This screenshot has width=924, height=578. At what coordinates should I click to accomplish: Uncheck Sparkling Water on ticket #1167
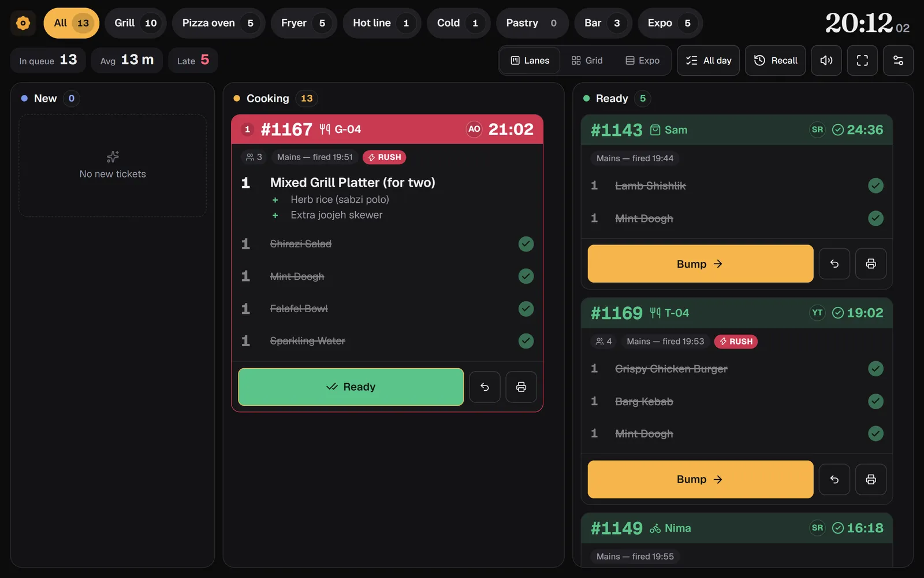point(526,341)
